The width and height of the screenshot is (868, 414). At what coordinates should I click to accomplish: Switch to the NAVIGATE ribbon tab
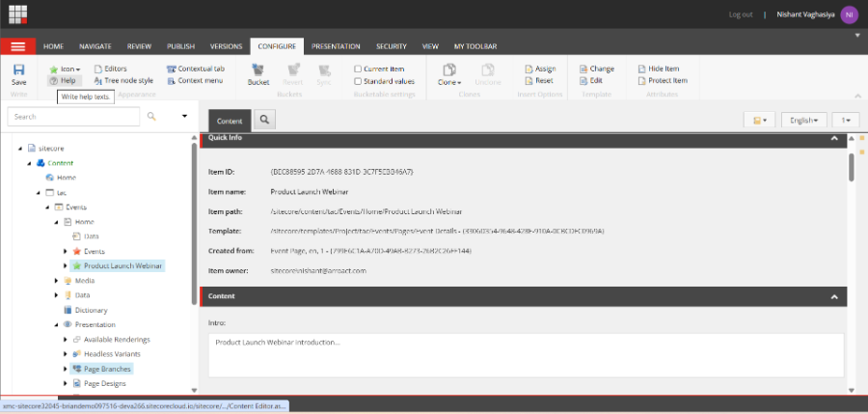(x=95, y=46)
